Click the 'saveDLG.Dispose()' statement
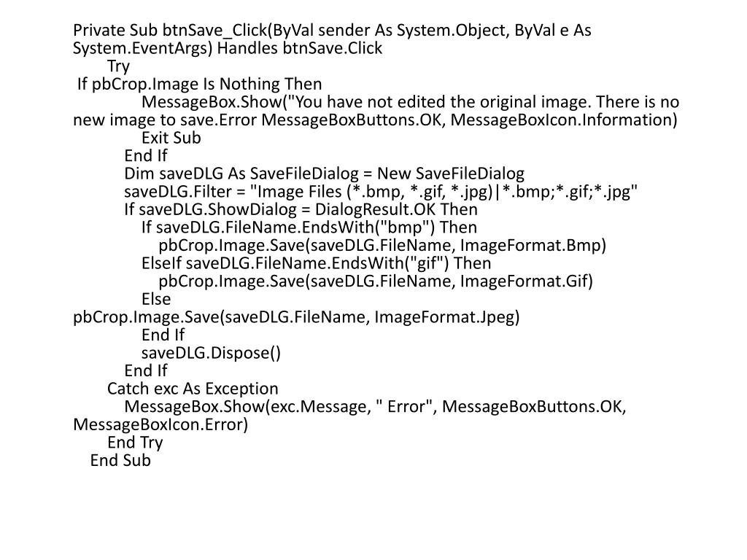The width and height of the screenshot is (747, 560). click(x=211, y=354)
